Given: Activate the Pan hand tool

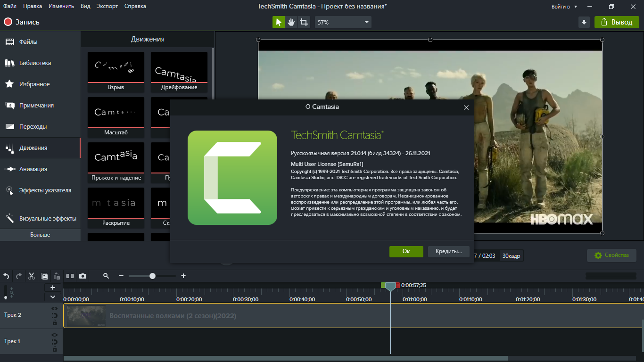Looking at the screenshot, I should click(291, 22).
